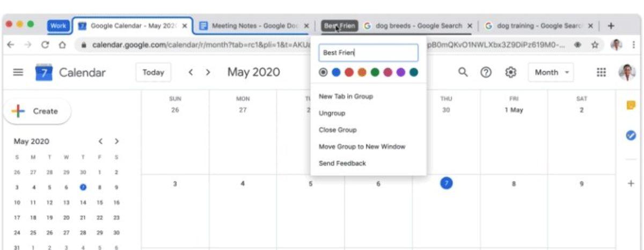Open Google account avatar in Calendar header
The width and height of the screenshot is (644, 250).
pos(626,72)
